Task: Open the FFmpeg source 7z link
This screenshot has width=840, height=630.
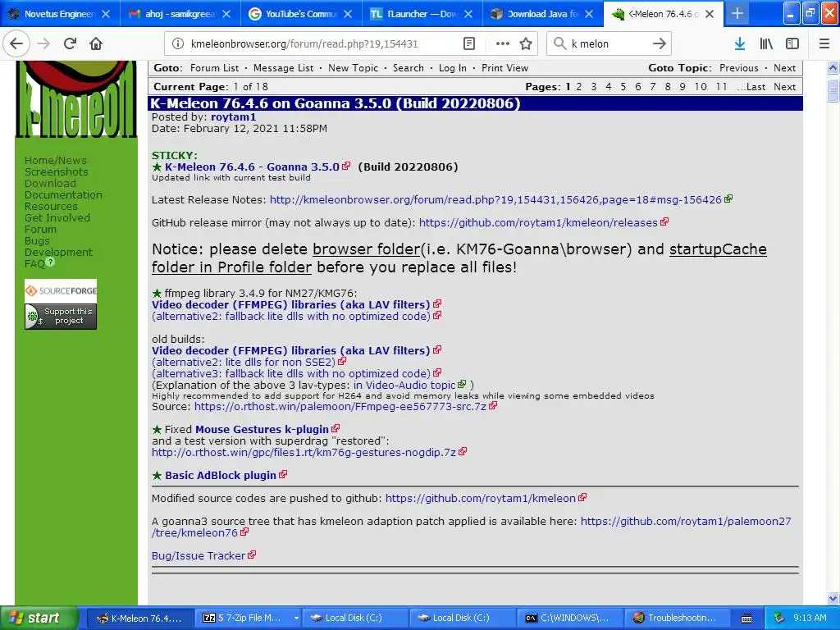Action: [340, 407]
